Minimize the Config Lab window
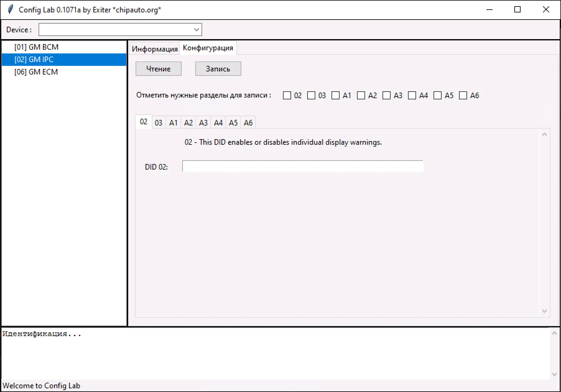Viewport: 561px width, 392px height. (489, 10)
